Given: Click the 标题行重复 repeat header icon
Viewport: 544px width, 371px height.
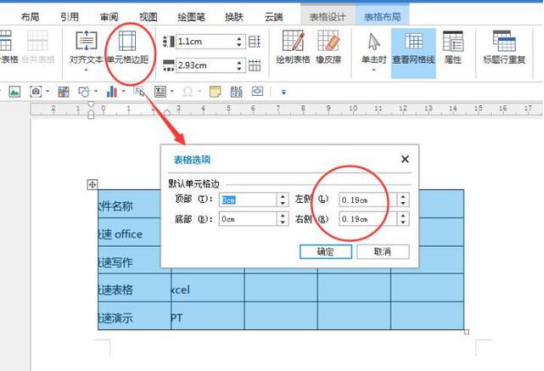Looking at the screenshot, I should 504,47.
